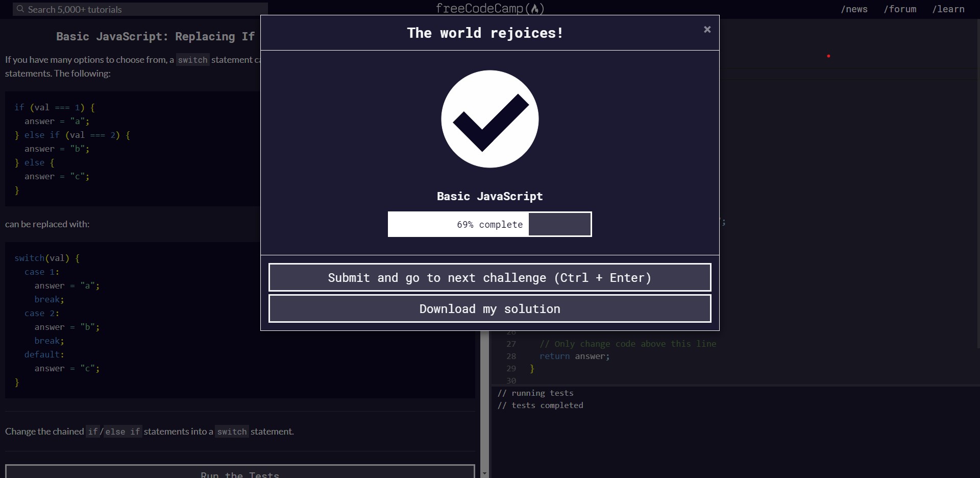Click the freeCodeCamp flame logo
The height and width of the screenshot is (478, 980).
click(x=534, y=9)
